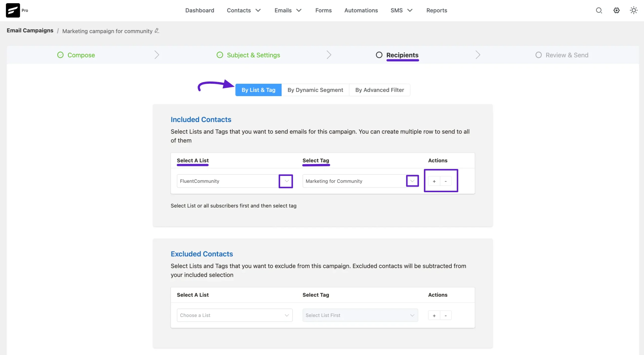The height and width of the screenshot is (355, 644).
Task: Open Automations page from navigation
Action: coord(361,10)
